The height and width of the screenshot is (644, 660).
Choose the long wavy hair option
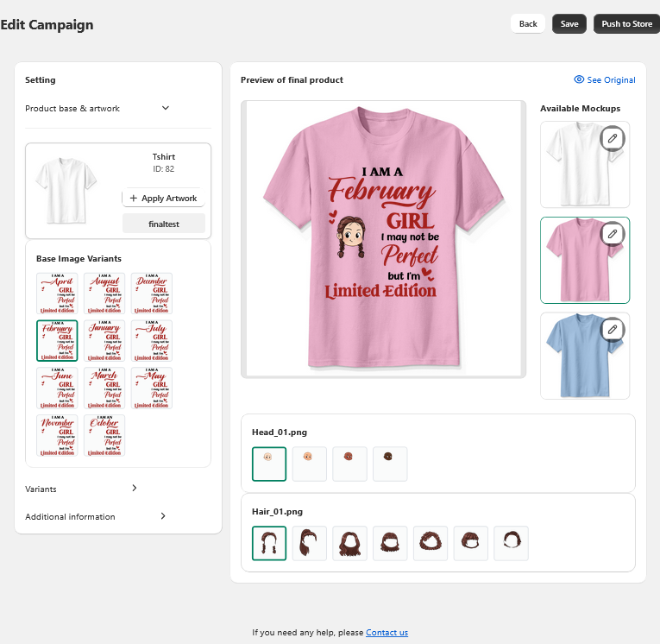click(x=349, y=543)
